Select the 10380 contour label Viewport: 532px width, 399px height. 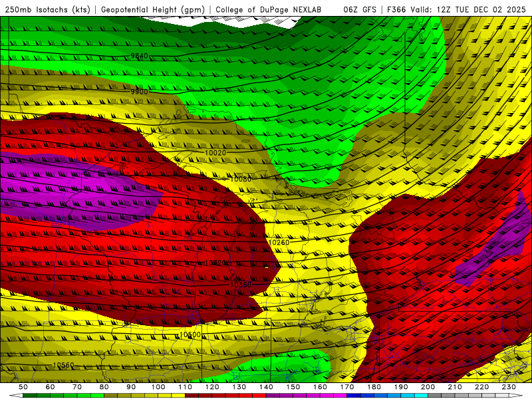pos(241,285)
